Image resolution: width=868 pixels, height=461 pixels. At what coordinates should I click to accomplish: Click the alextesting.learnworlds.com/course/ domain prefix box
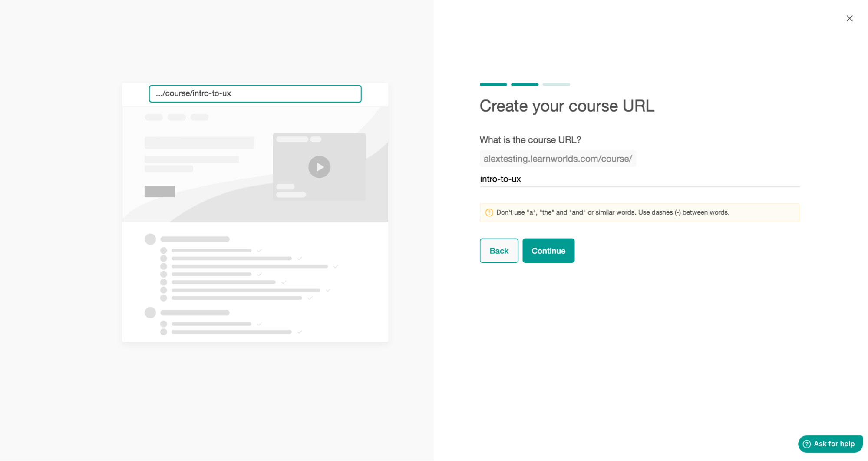point(558,159)
